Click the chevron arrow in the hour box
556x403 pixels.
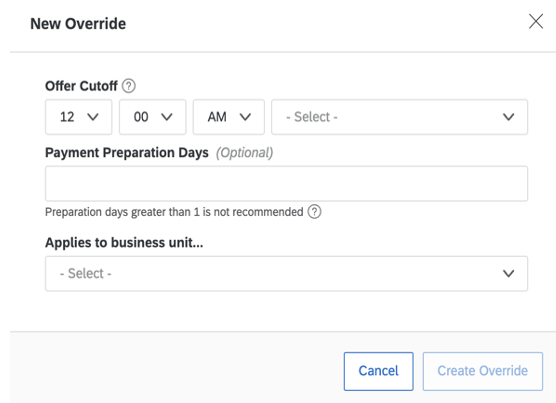93,117
